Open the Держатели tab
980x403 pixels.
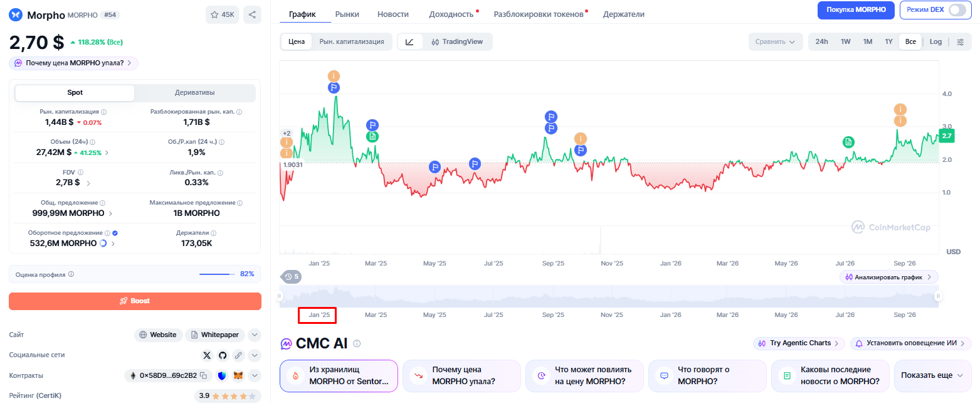[623, 14]
